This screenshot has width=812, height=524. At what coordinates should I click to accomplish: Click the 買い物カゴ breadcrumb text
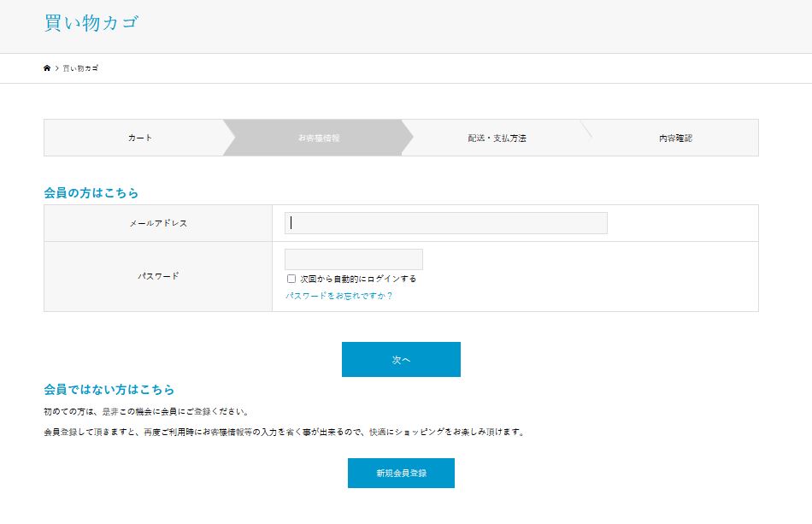click(80, 68)
